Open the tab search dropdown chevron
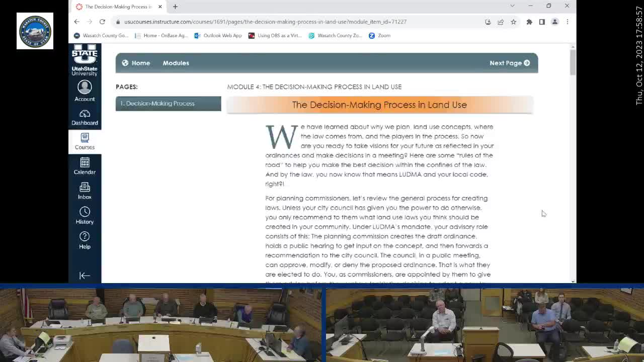The width and height of the screenshot is (644, 362). (512, 6)
